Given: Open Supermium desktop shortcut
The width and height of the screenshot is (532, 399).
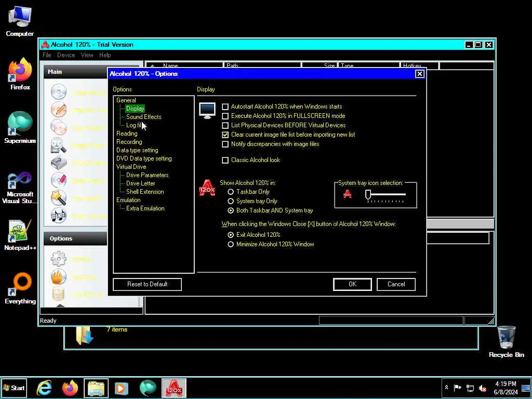Looking at the screenshot, I should (x=20, y=128).
